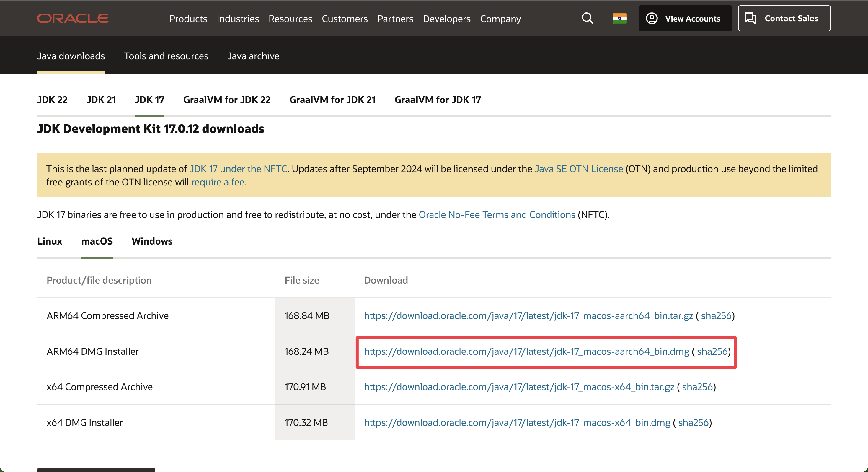
Task: Open the Company menu
Action: click(500, 19)
